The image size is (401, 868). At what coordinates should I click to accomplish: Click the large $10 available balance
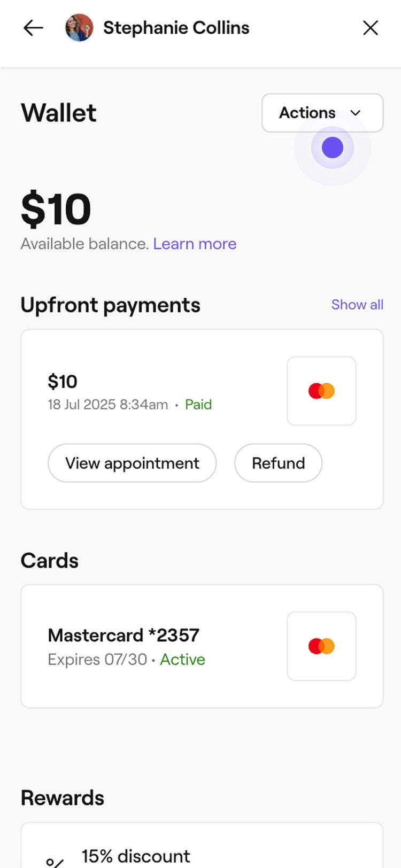(x=56, y=210)
